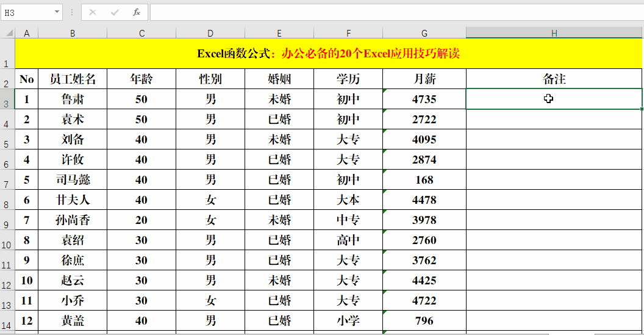Click the Name Box showing H3

(27, 12)
